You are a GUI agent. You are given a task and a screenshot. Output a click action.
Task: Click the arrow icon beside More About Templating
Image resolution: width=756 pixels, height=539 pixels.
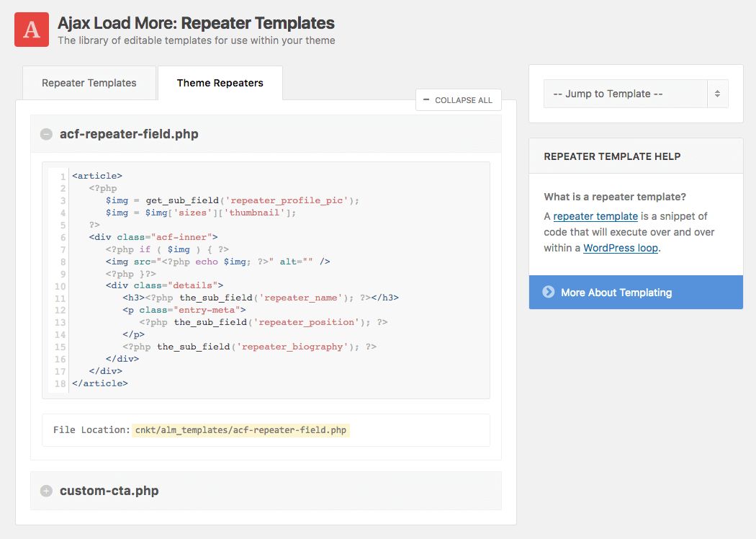tap(548, 292)
